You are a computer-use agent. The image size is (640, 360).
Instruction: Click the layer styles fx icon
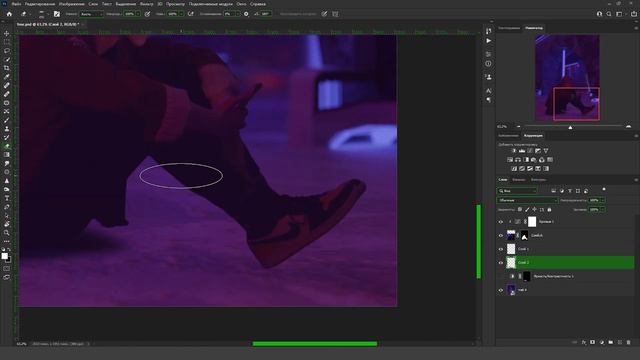584,342
